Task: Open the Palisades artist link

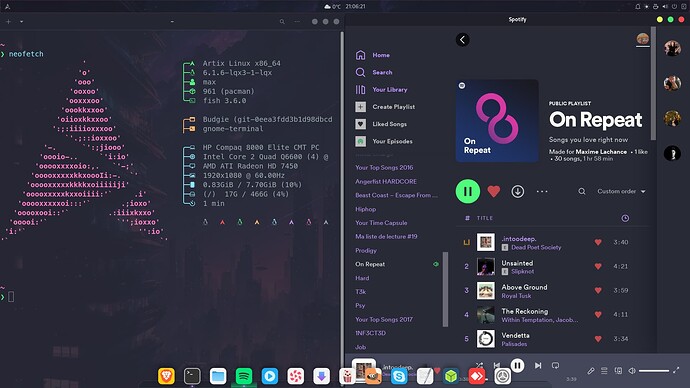Action: pyautogui.click(x=514, y=344)
